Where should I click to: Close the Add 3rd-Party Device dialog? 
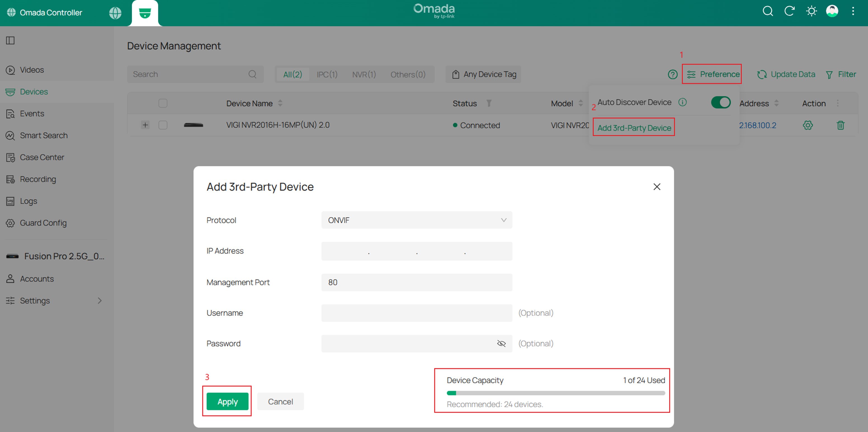[657, 187]
